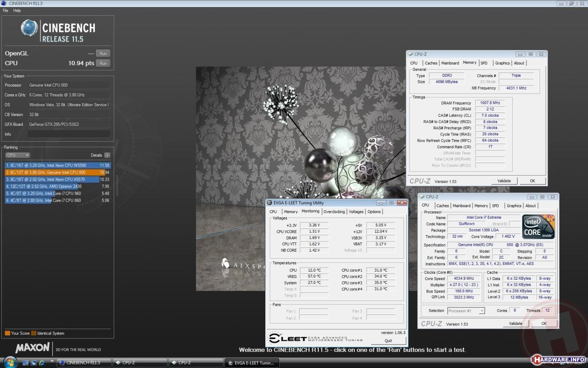
Task: Click the VREG temperature 57.0 °C value
Action: [314, 276]
